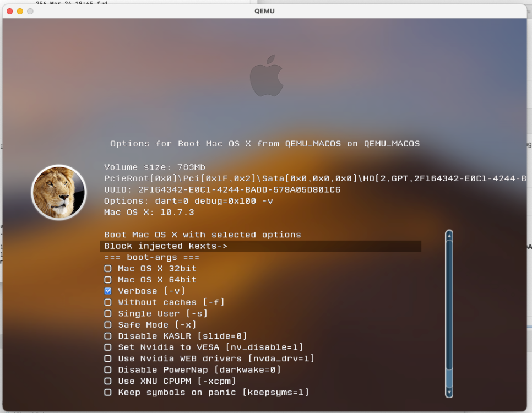Image resolution: width=532 pixels, height=413 pixels.
Task: Enable Use XNU CPUPM (-xcpm) checkbox
Action: 108,381
